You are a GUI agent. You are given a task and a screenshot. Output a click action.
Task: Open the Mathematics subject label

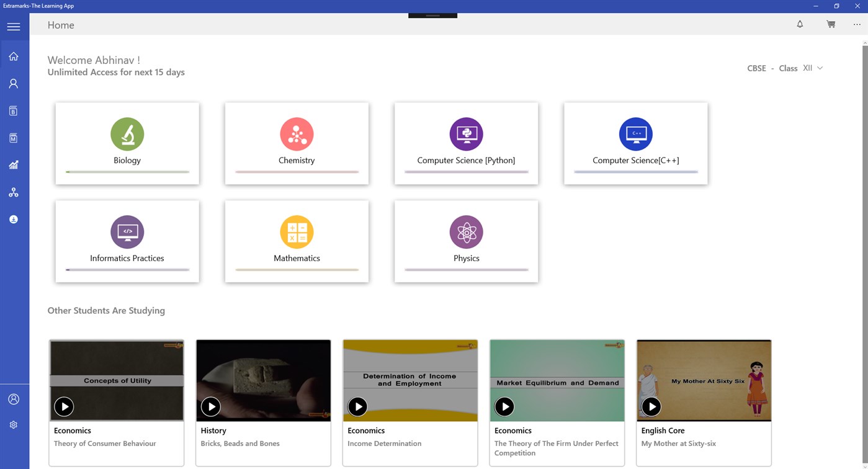pos(297,258)
